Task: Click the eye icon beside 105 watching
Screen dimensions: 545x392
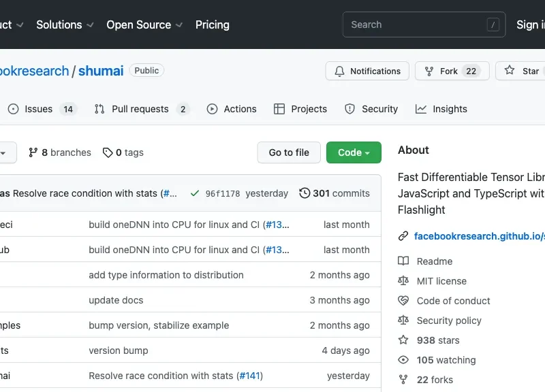Action: tap(403, 360)
